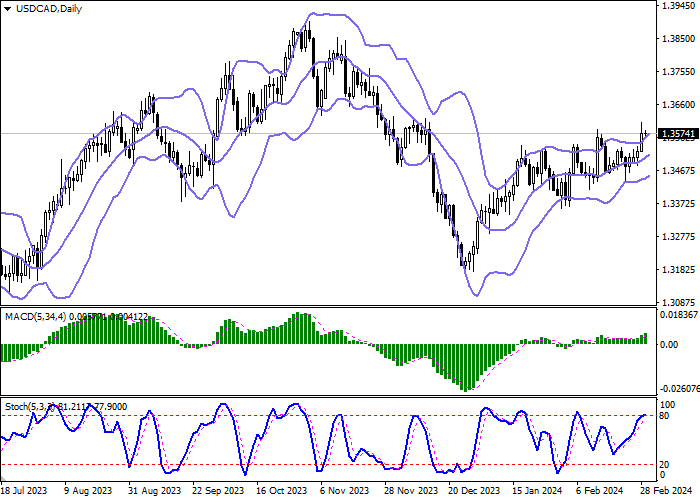This screenshot has height=500, width=700.
Task: Click date label 28 Feb 2024
Action: click(667, 491)
